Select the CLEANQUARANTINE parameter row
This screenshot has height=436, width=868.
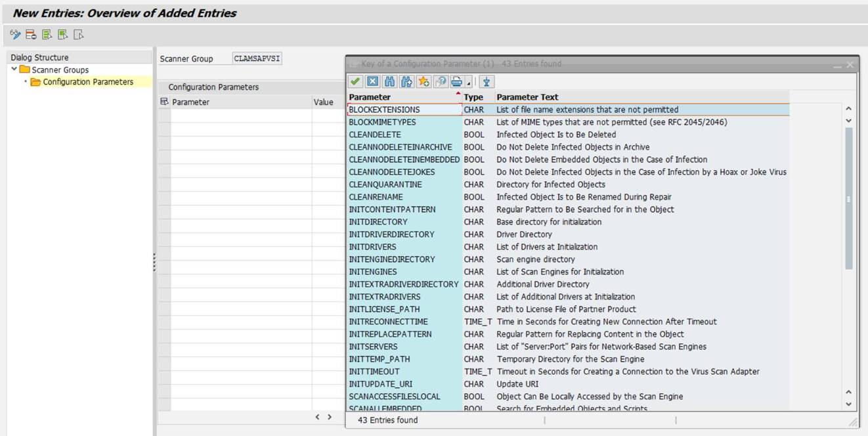click(x=385, y=185)
